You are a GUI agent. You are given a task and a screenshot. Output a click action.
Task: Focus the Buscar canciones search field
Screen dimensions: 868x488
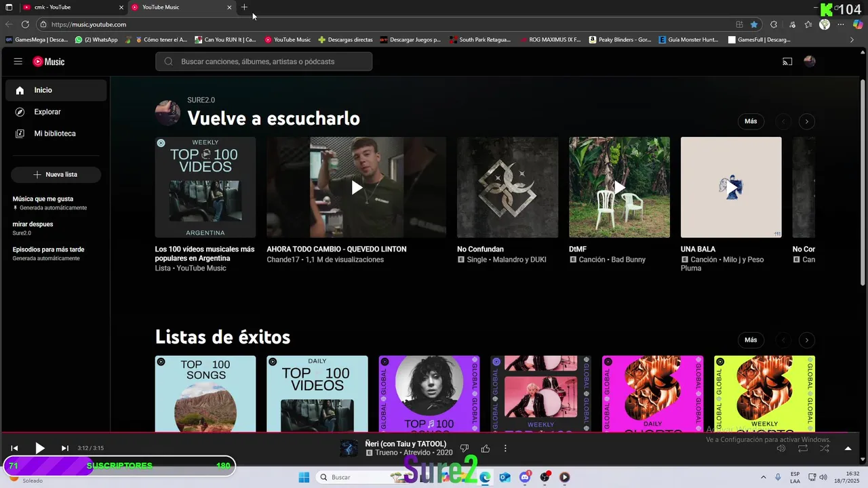point(264,62)
